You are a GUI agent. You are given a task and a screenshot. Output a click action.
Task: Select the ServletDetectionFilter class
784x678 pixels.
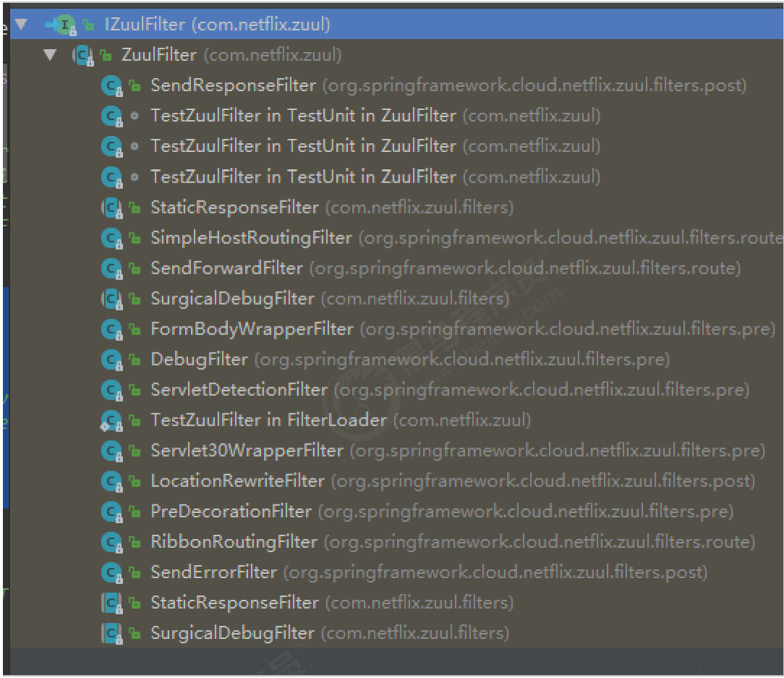point(239,390)
